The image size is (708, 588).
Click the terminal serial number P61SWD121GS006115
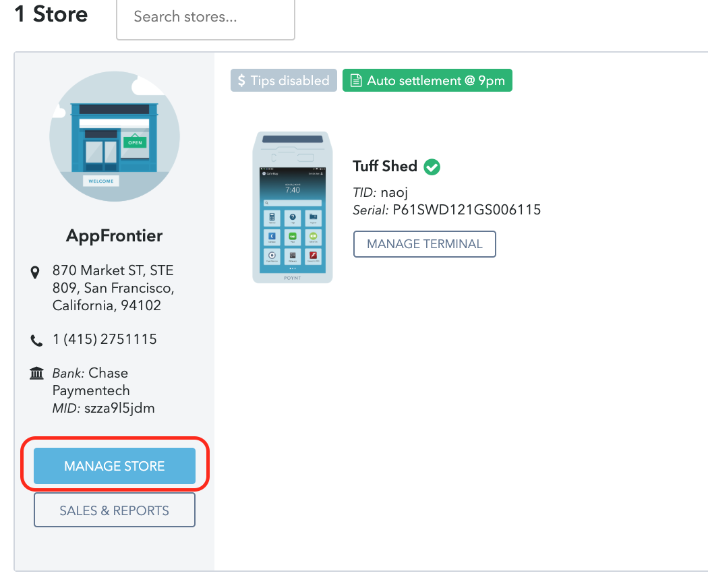(467, 210)
